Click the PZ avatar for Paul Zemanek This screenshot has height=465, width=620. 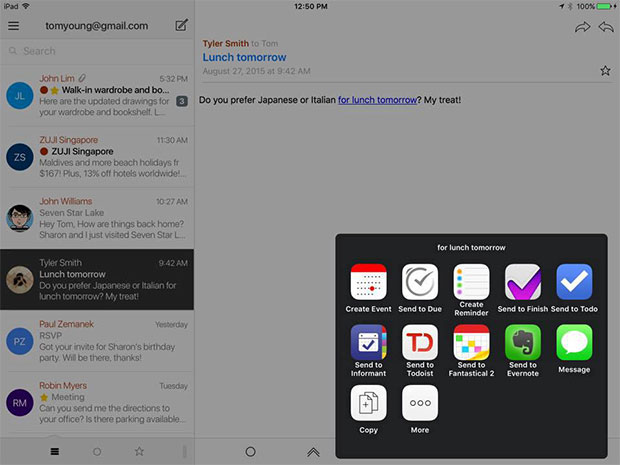19,341
